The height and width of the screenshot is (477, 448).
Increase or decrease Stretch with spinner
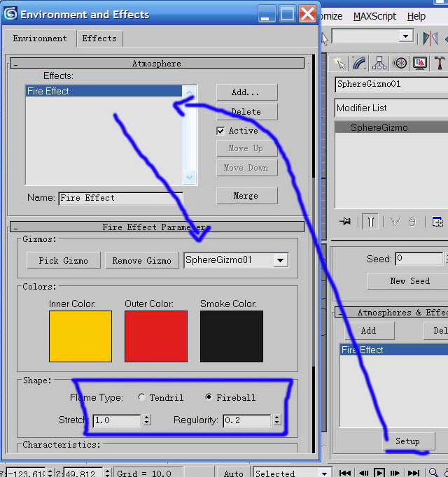[x=147, y=420]
